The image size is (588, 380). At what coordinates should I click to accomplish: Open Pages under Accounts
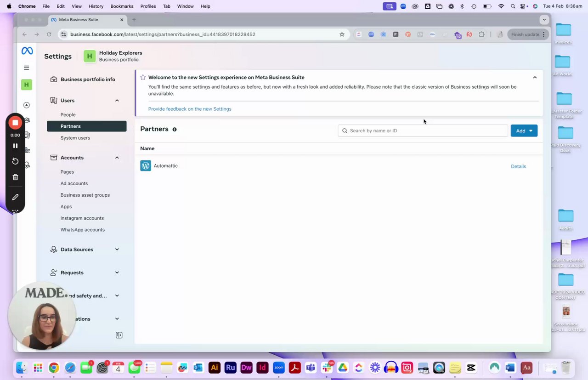tap(67, 172)
